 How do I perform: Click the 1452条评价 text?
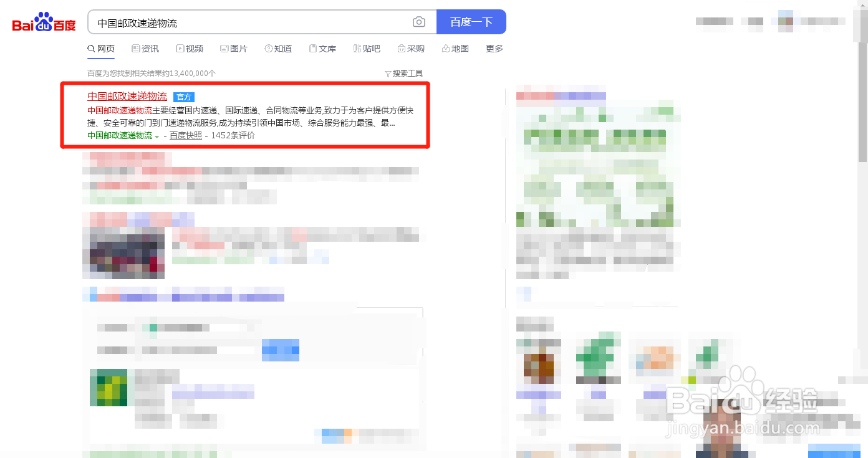(x=233, y=135)
